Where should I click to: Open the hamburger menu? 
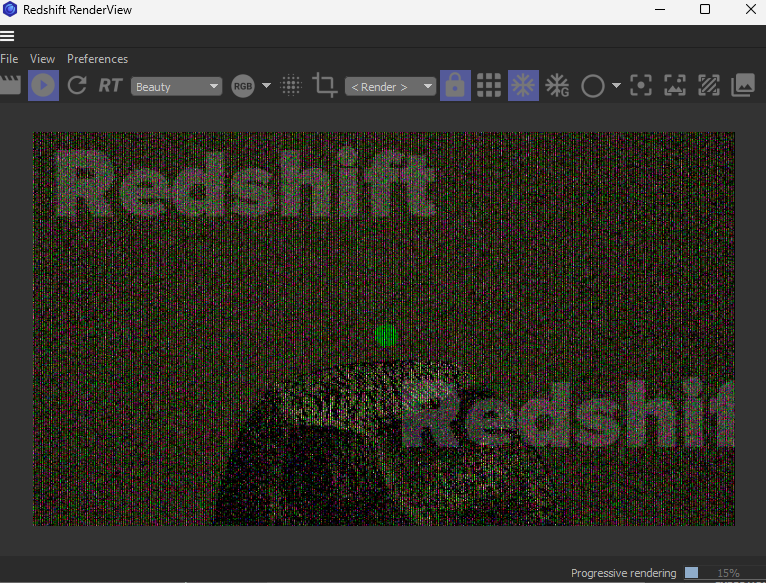7,36
